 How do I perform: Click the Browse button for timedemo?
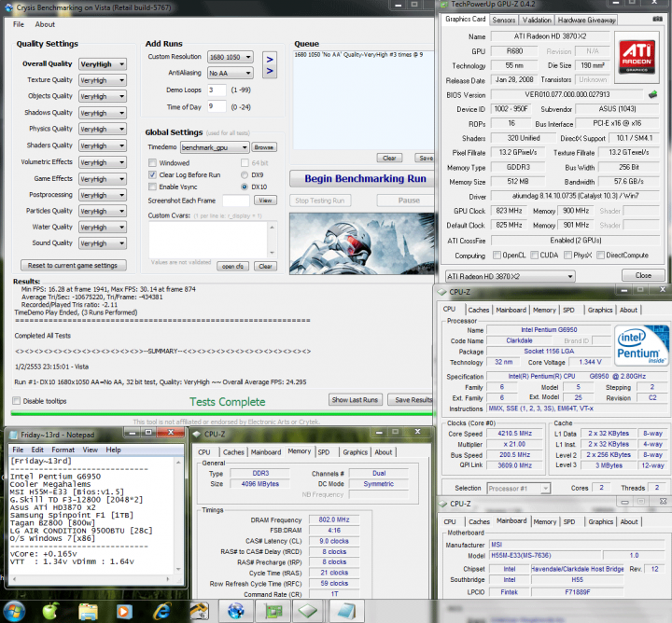point(263,147)
